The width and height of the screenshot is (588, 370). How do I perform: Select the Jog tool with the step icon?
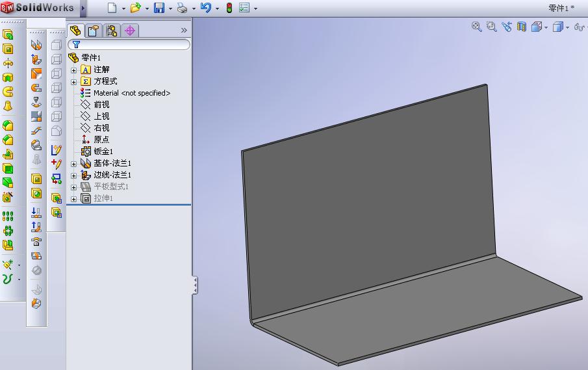tap(36, 131)
